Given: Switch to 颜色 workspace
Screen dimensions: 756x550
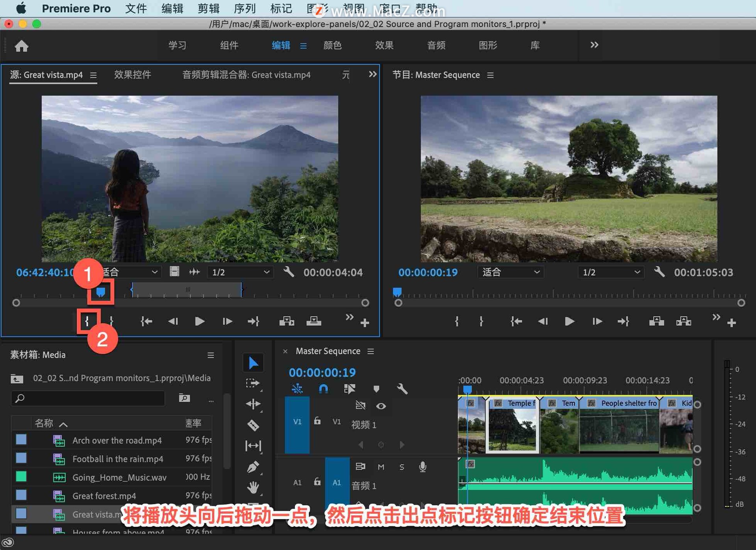Looking at the screenshot, I should [332, 45].
